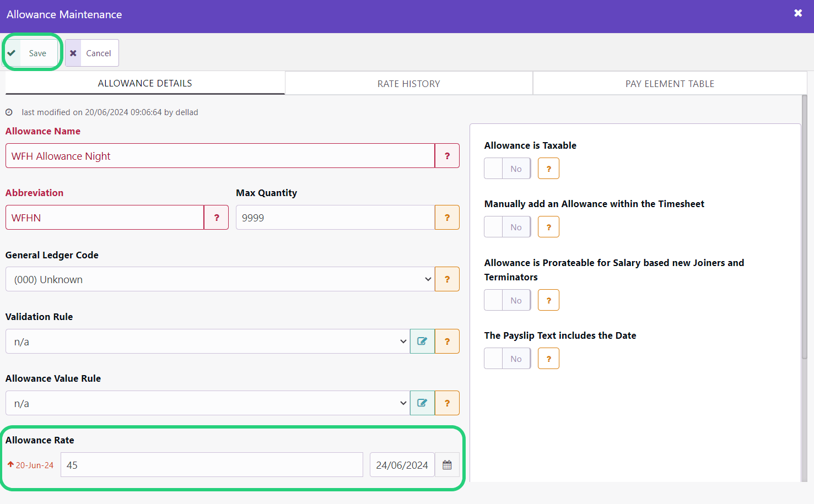Open the Pay Element Table tab
This screenshot has height=504, width=814.
pos(670,84)
